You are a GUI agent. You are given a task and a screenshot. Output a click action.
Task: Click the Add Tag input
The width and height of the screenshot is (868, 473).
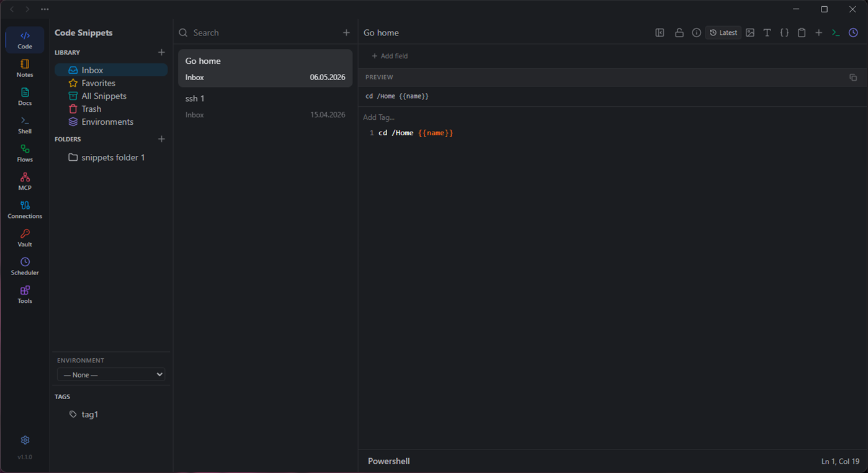coord(379,117)
